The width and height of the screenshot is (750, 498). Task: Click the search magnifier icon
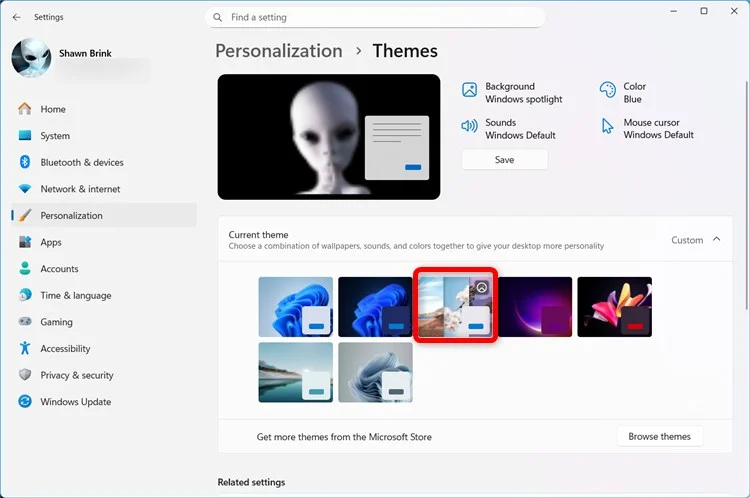218,17
